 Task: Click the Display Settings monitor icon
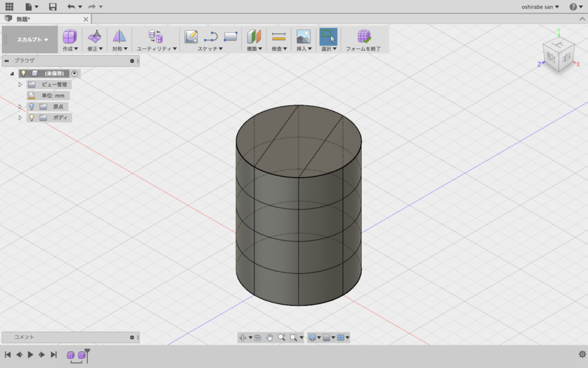(312, 338)
